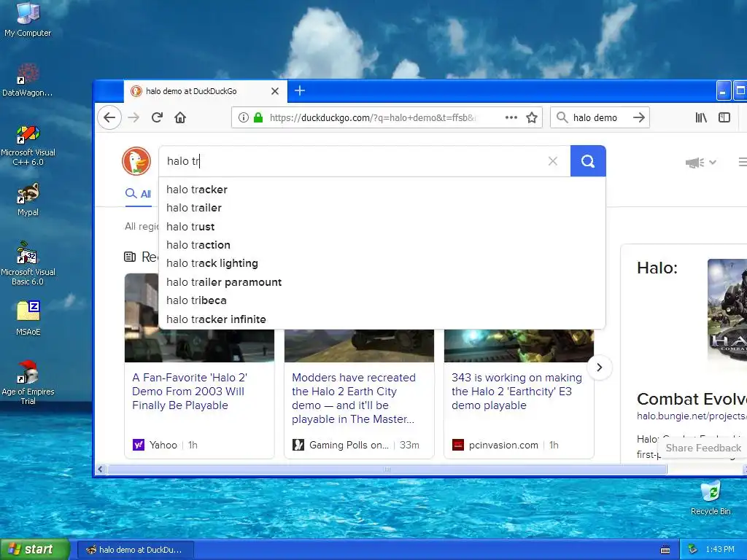
Task: Open the megaphone announcements dropdown
Action: tap(701, 163)
